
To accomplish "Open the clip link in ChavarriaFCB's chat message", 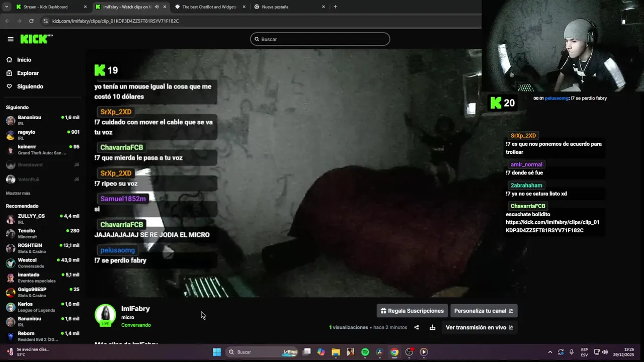I will pyautogui.click(x=552, y=226).
